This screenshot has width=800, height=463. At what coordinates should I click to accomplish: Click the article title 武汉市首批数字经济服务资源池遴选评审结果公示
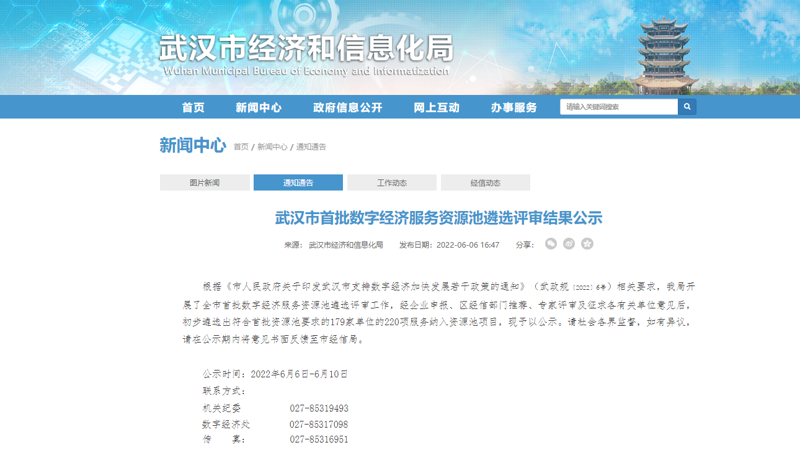click(x=439, y=218)
